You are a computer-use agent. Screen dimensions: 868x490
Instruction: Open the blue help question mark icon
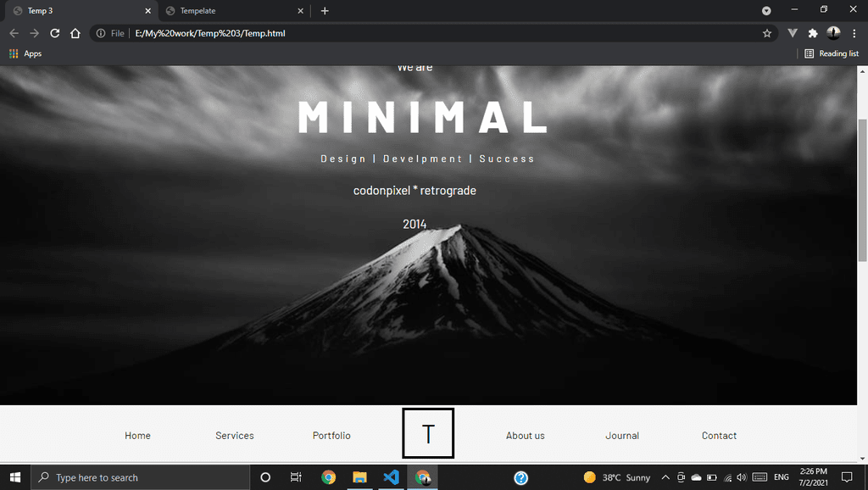click(x=521, y=477)
